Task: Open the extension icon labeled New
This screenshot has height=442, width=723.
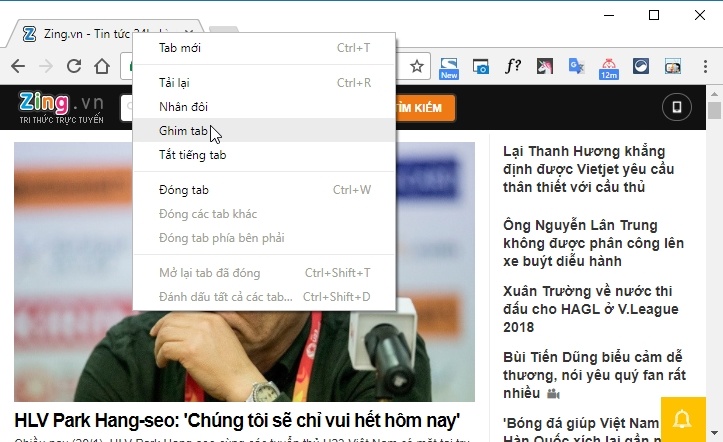Action: pos(449,68)
